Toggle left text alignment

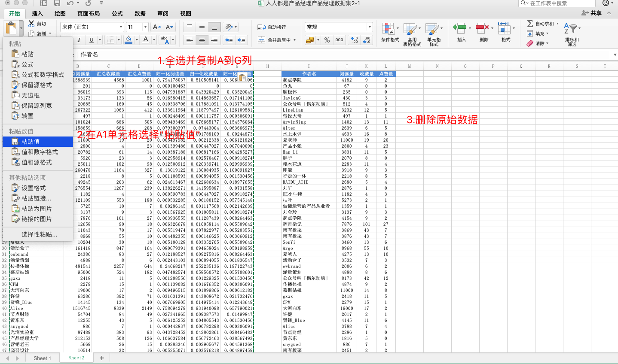tap(189, 40)
